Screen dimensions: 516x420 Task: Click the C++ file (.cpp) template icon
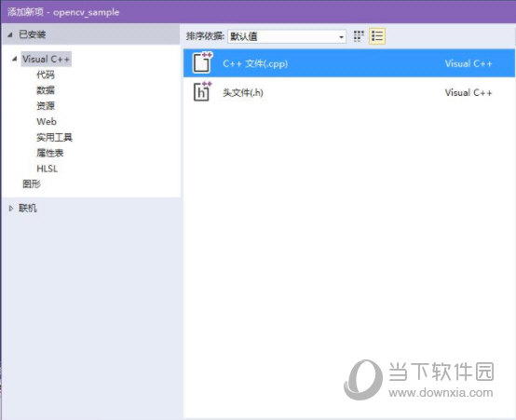(x=202, y=62)
